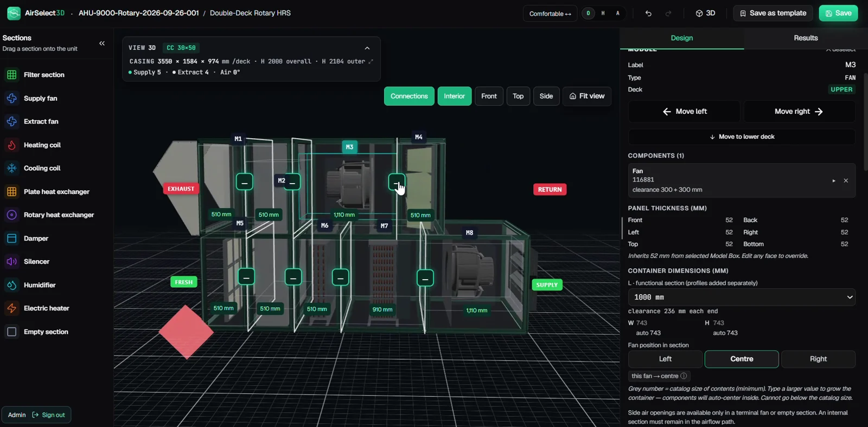Select the Damper section icon
Image resolution: width=868 pixels, height=427 pixels.
[x=12, y=238]
